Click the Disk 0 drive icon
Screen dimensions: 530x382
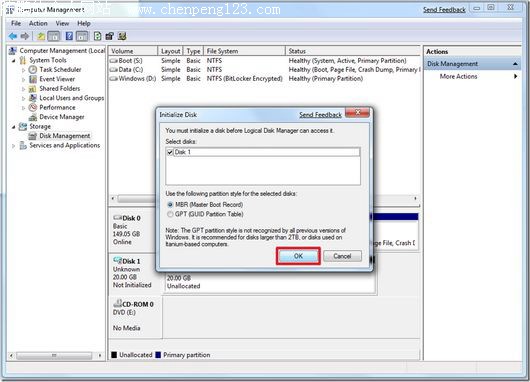117,218
